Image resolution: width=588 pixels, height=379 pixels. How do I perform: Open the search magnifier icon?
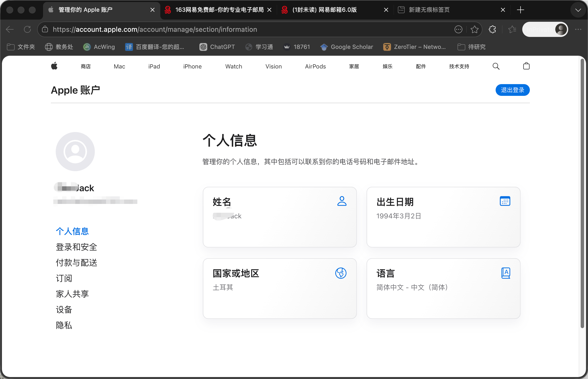pos(496,66)
